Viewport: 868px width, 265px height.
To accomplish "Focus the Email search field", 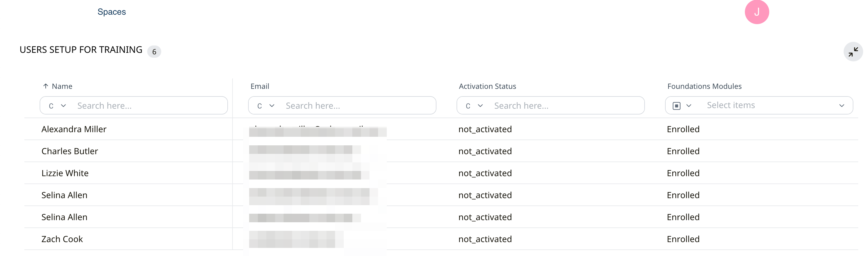I will (x=357, y=106).
